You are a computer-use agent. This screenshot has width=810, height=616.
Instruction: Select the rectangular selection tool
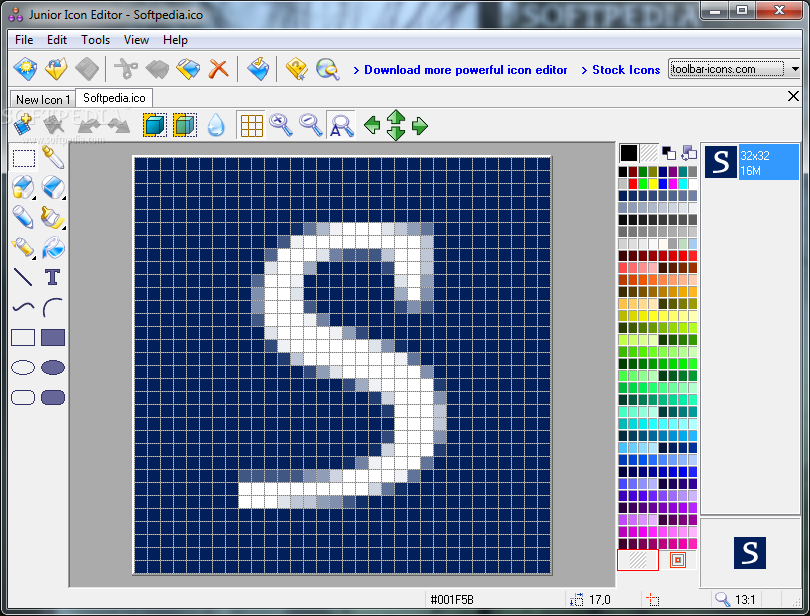click(x=23, y=158)
